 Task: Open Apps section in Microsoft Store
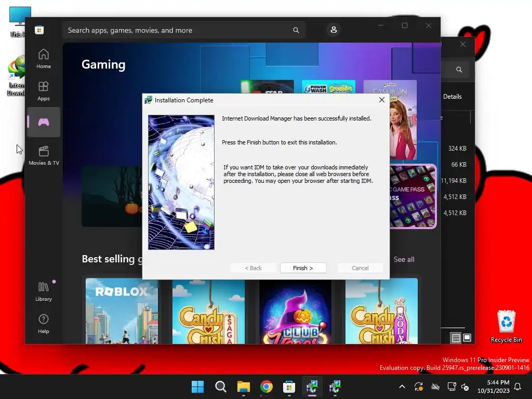[x=44, y=91]
